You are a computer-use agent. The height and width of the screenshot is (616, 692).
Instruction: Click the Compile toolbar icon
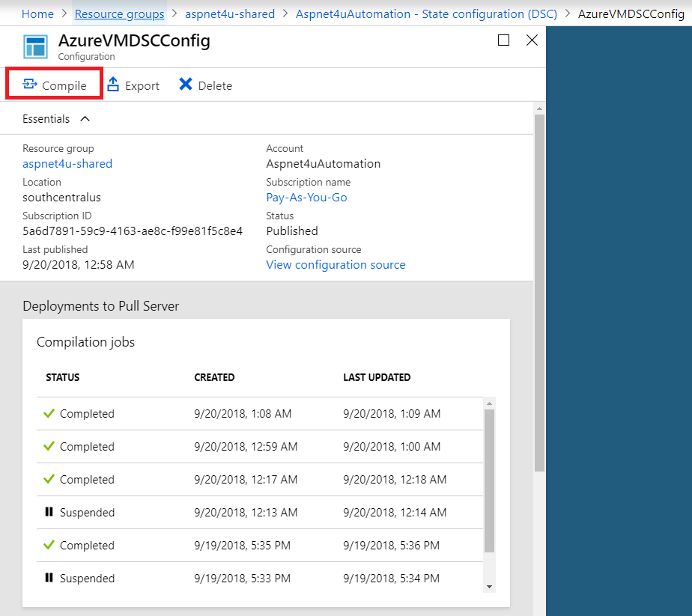[30, 84]
